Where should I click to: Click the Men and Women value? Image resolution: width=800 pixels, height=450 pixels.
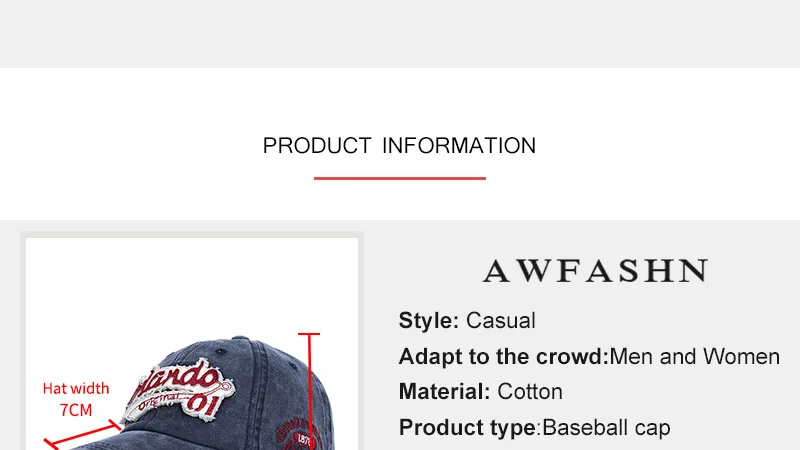pyautogui.click(x=694, y=357)
